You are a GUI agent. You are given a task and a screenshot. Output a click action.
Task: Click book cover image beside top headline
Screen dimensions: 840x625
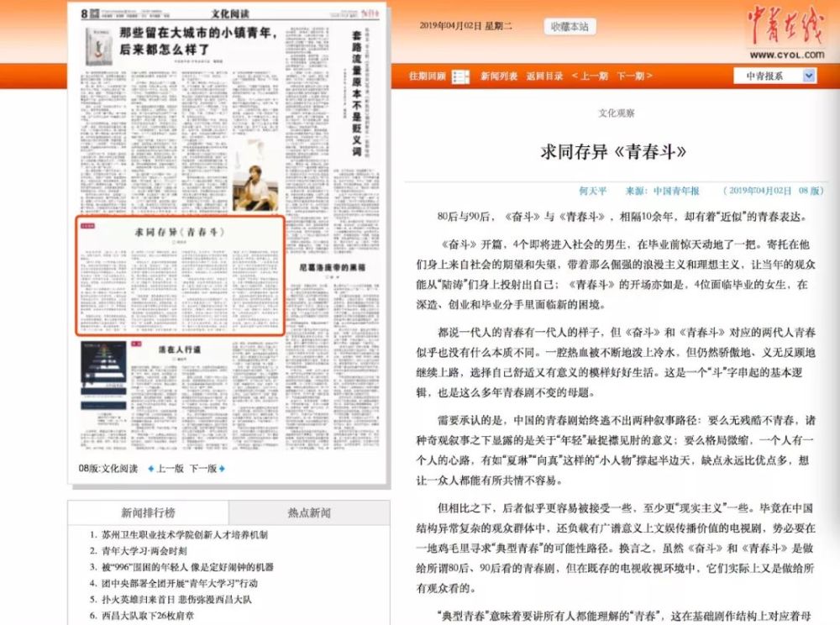[99, 47]
